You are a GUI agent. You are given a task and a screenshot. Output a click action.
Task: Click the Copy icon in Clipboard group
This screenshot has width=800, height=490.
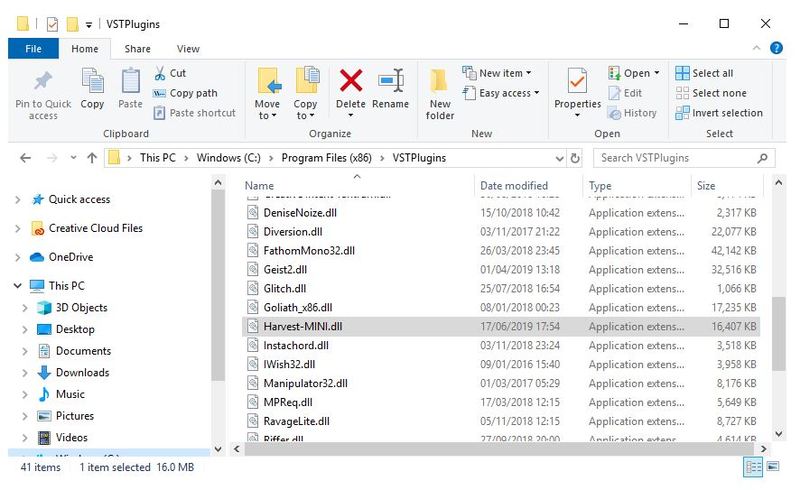[92, 81]
